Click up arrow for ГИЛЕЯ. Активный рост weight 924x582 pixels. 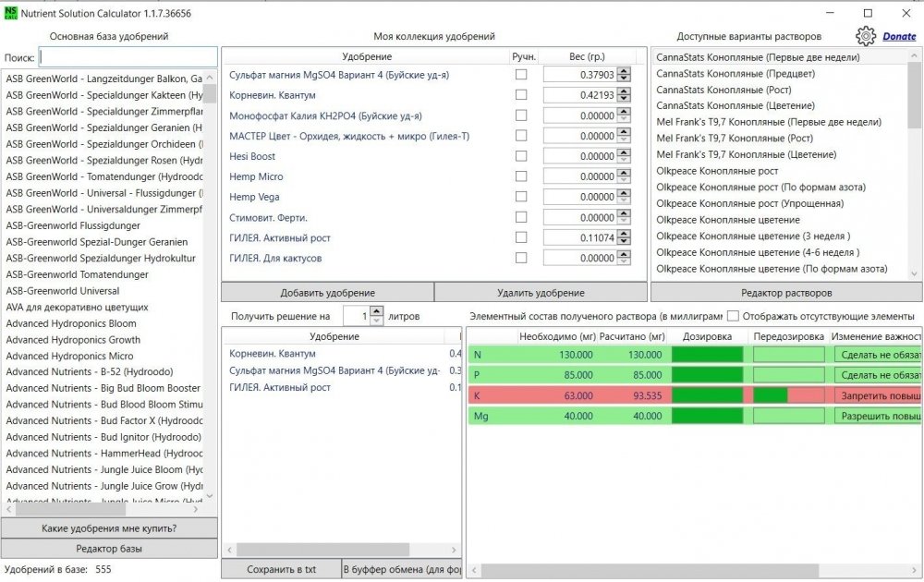click(624, 234)
